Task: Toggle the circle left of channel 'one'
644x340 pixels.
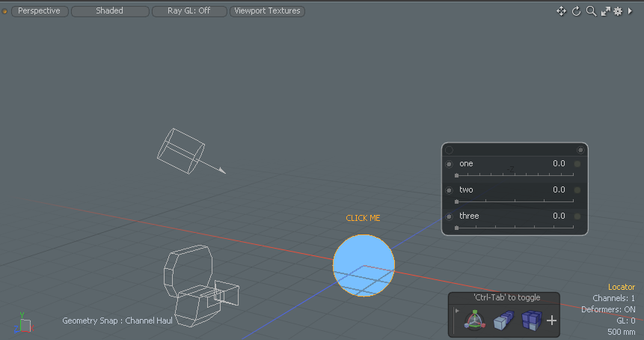Action: pos(449,164)
